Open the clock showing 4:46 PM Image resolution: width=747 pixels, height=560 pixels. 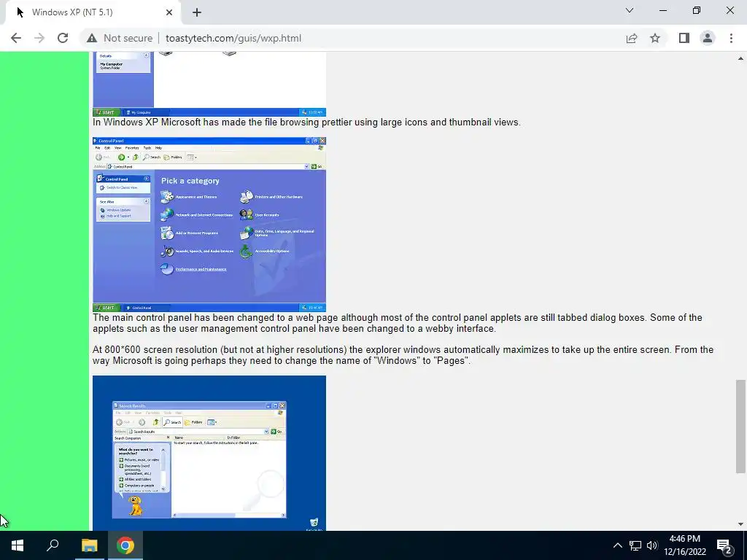(684, 545)
